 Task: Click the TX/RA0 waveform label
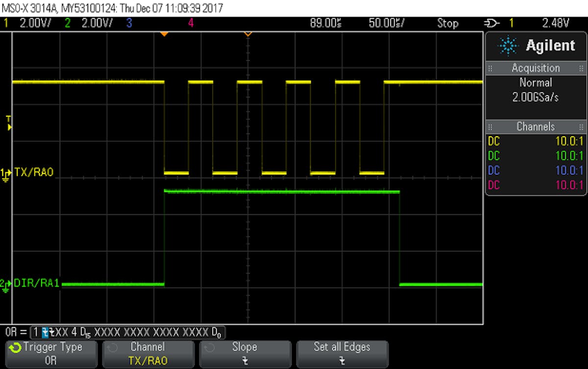tap(34, 172)
